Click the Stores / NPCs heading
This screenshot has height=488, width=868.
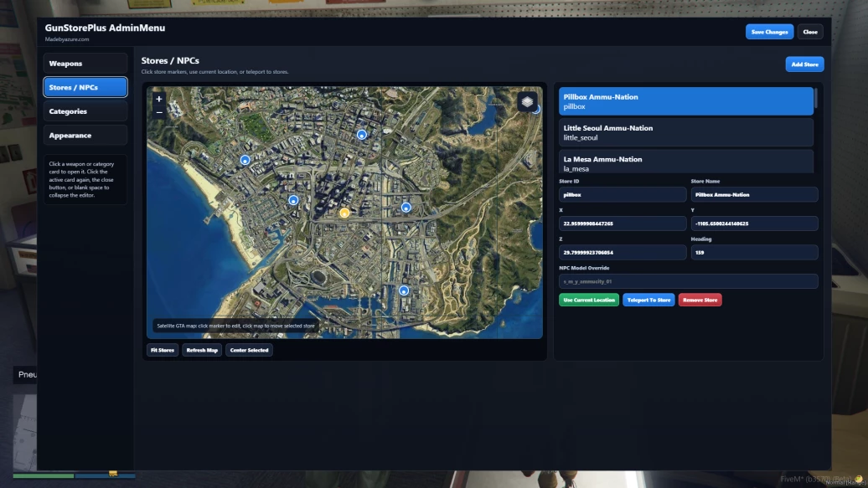coord(170,60)
